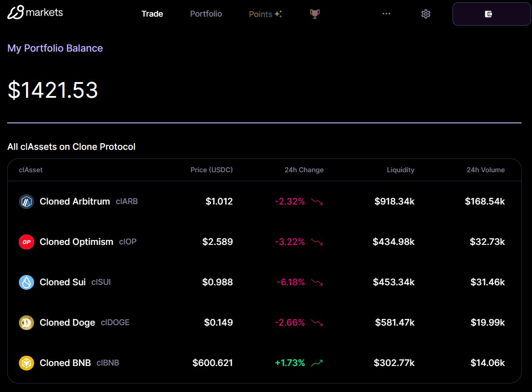The image size is (532, 392).
Task: Click the trophy leaderboard icon
Action: [315, 14]
